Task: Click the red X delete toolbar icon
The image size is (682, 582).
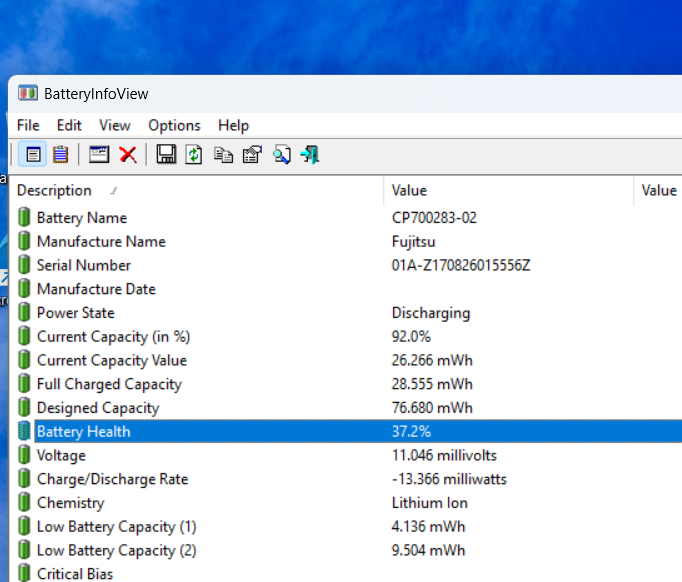Action: pos(128,154)
